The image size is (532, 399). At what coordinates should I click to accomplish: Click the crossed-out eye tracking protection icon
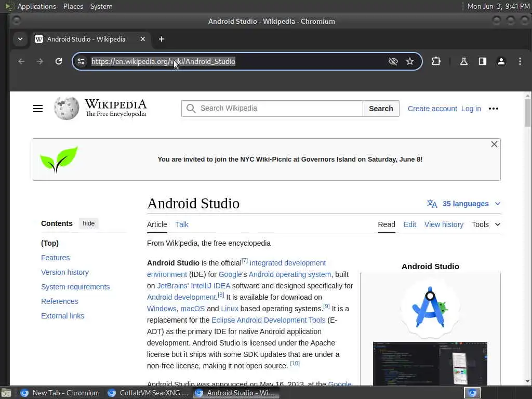click(x=393, y=61)
